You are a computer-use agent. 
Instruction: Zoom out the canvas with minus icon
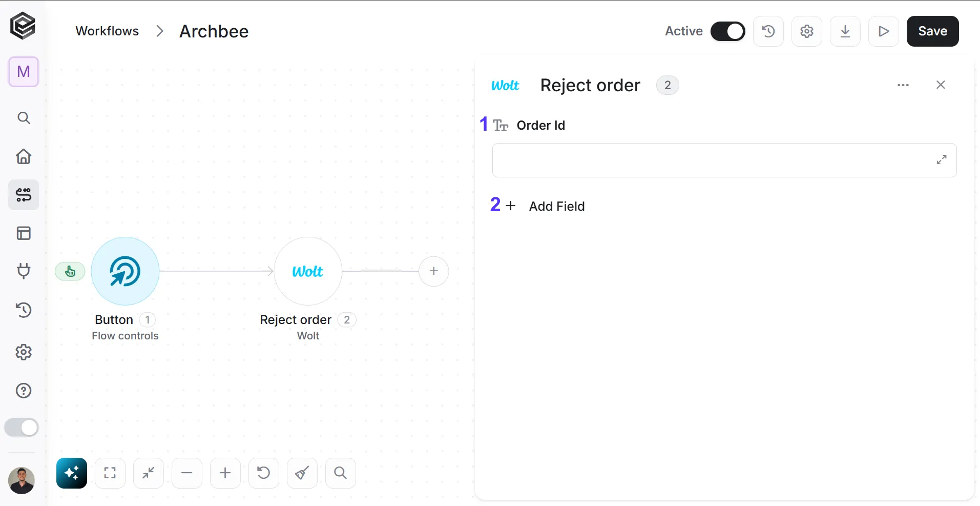pyautogui.click(x=187, y=473)
